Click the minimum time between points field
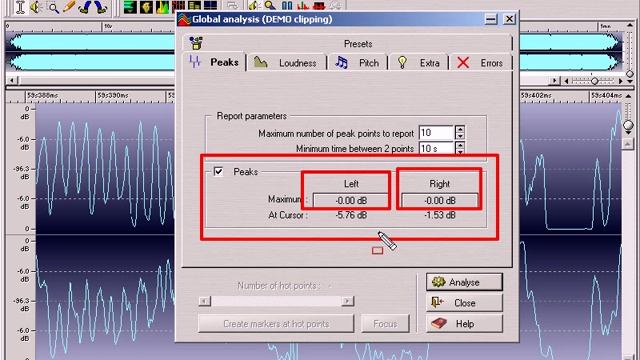 [436, 148]
